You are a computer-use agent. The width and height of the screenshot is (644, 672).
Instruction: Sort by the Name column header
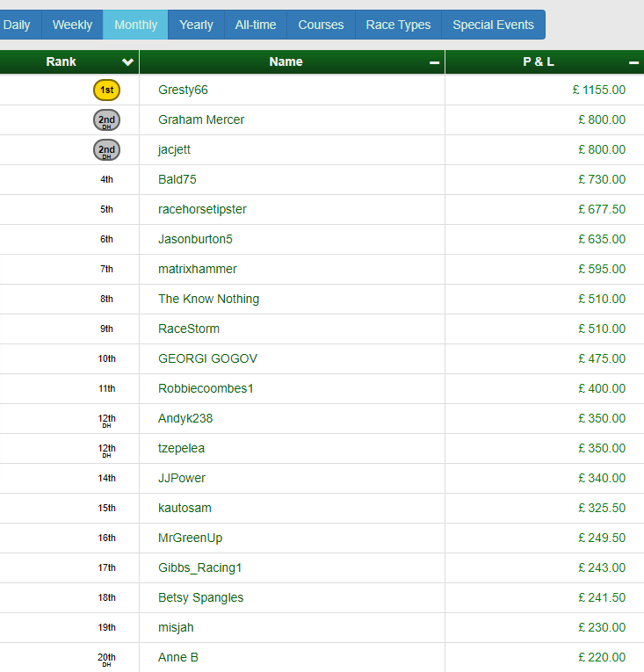(x=292, y=61)
